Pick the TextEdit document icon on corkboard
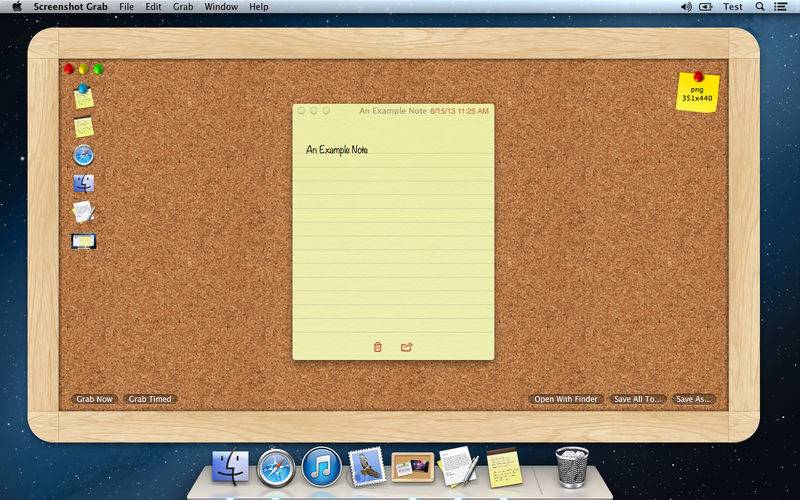The width and height of the screenshot is (800, 500). click(x=84, y=212)
